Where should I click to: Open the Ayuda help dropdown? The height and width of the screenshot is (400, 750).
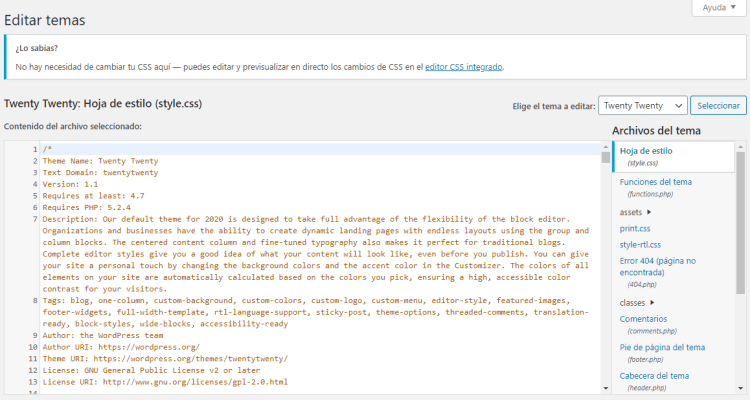718,8
